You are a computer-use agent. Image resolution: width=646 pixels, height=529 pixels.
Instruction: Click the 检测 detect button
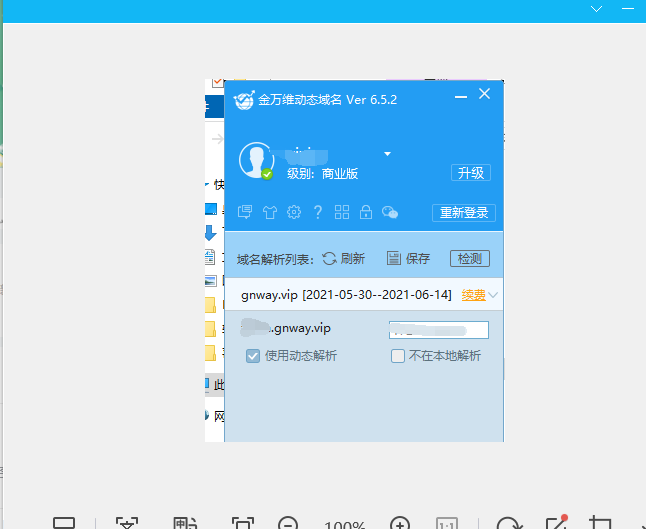(x=470, y=259)
